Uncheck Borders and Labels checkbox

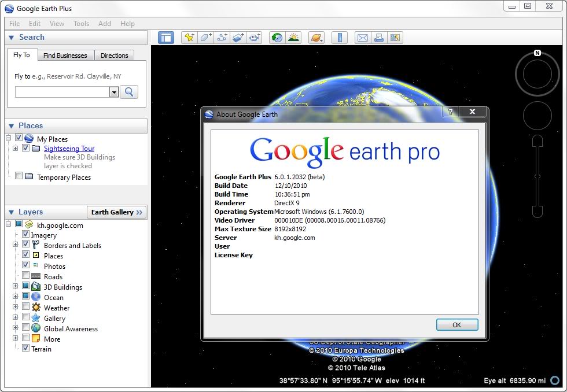pos(25,244)
